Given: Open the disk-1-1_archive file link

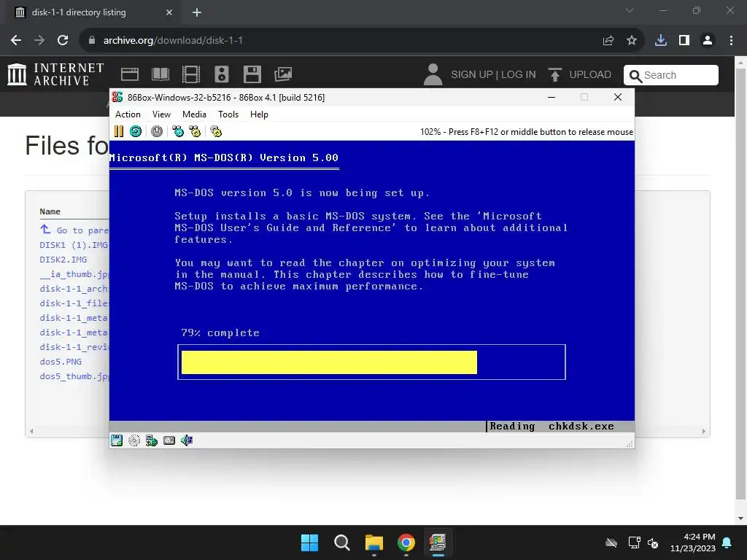Looking at the screenshot, I should coord(74,289).
